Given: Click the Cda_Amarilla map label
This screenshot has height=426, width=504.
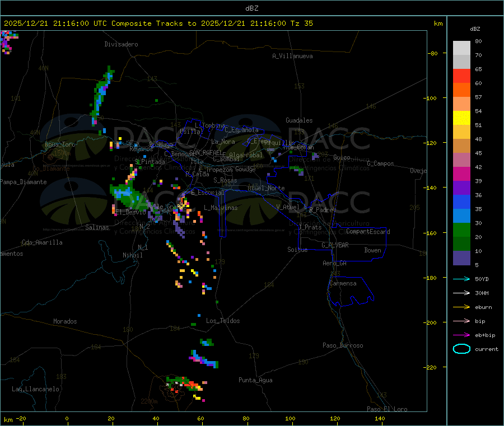Looking at the screenshot, I should 42,242.
